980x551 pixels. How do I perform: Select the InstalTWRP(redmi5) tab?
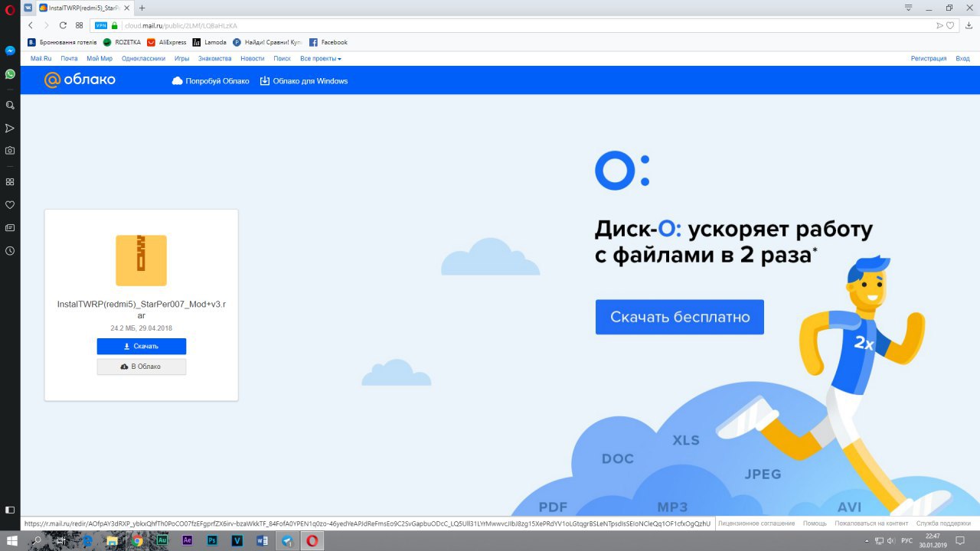tap(85, 8)
